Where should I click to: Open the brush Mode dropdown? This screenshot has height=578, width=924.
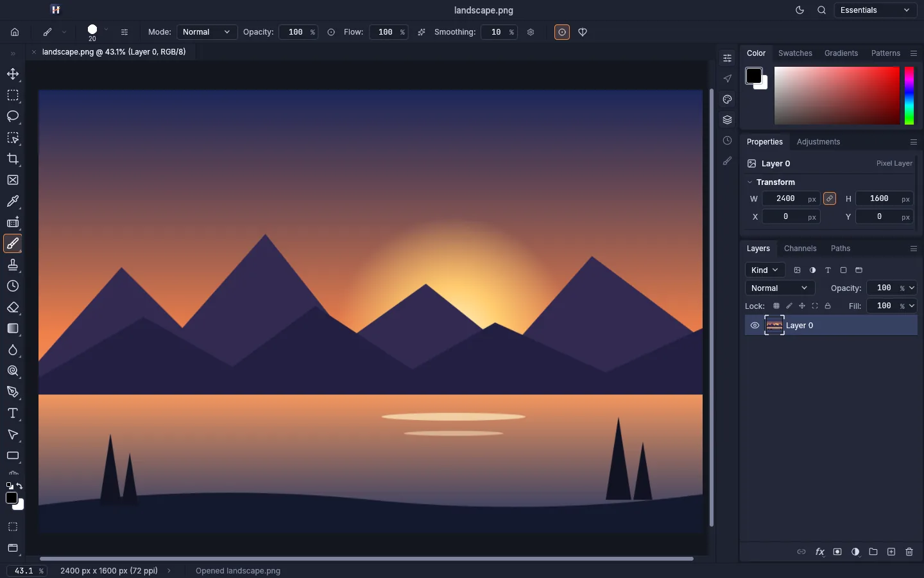tap(207, 32)
